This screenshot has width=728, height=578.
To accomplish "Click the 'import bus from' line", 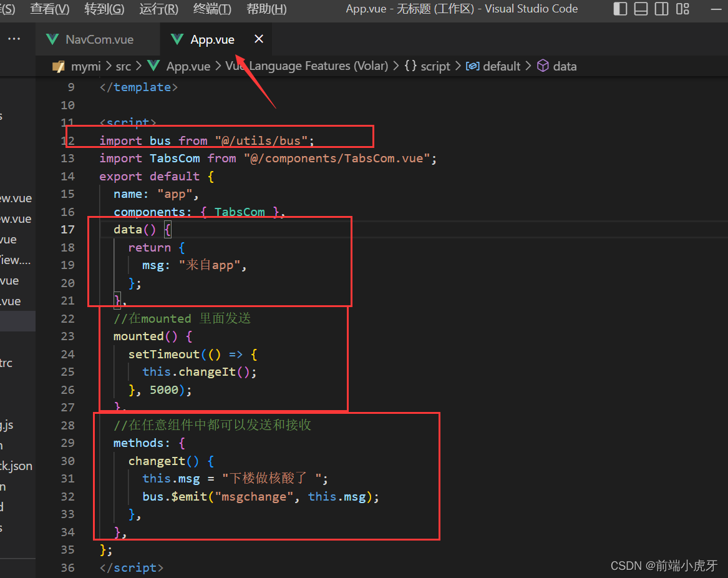I will [206, 141].
